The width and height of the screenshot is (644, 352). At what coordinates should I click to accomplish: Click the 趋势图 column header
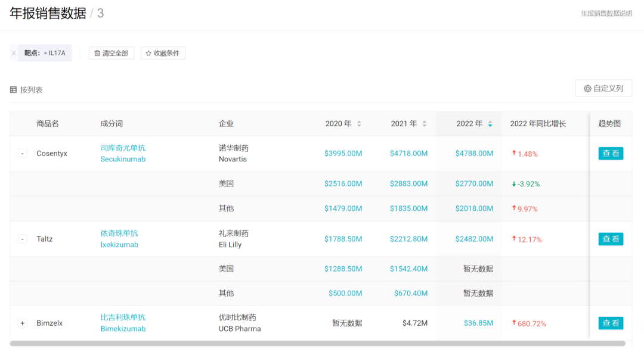[x=609, y=123]
